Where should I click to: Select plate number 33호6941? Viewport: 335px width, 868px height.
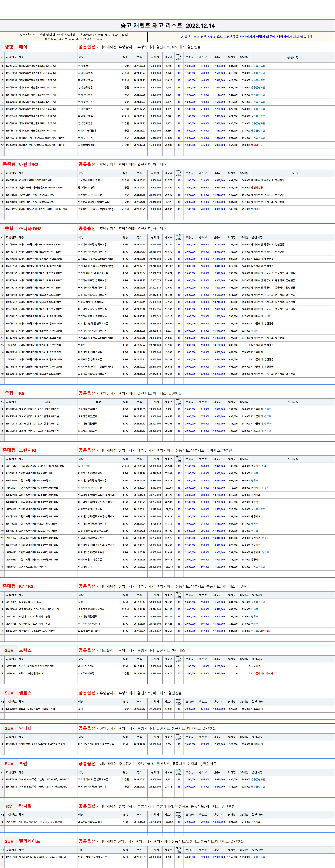11,674
